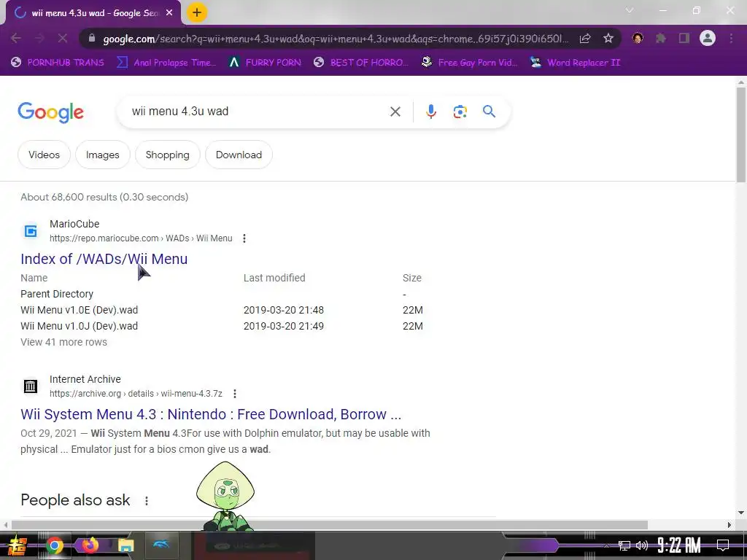Open the network icon in system tray
Screen dimensions: 747x560
pos(624,545)
